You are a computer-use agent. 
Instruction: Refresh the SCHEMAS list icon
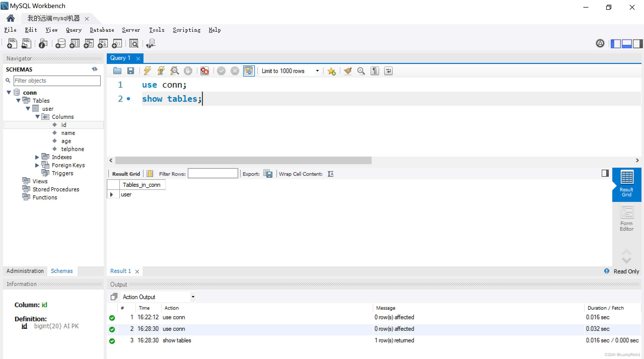point(95,69)
